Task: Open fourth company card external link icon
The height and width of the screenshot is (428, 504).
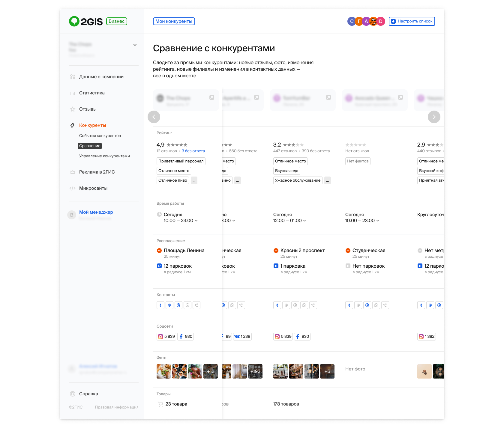Action: (x=400, y=97)
